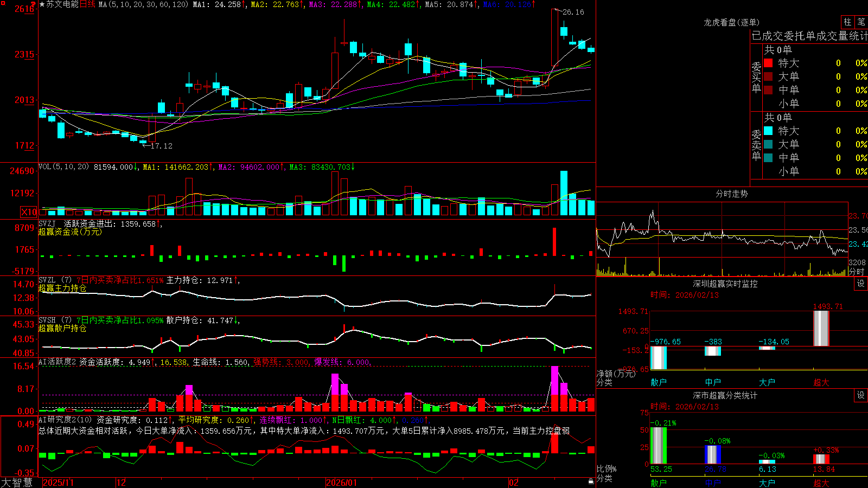Viewport: 868px width, 488px height.
Task: Click the 小单 row under 委卖单
Action: [x=816, y=171]
